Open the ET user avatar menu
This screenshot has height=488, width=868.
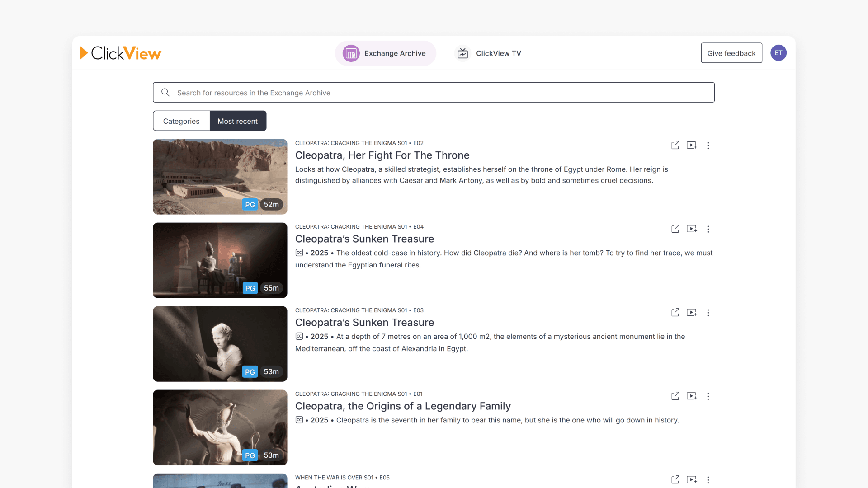point(778,53)
